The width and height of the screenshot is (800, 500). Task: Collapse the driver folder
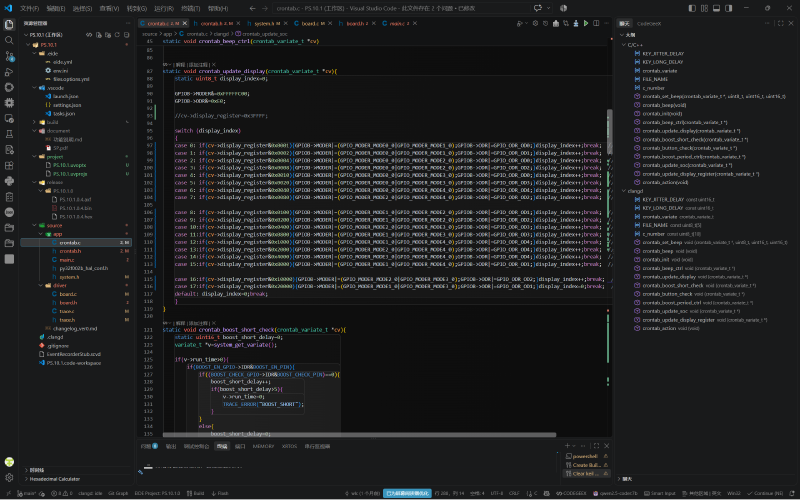point(40,285)
